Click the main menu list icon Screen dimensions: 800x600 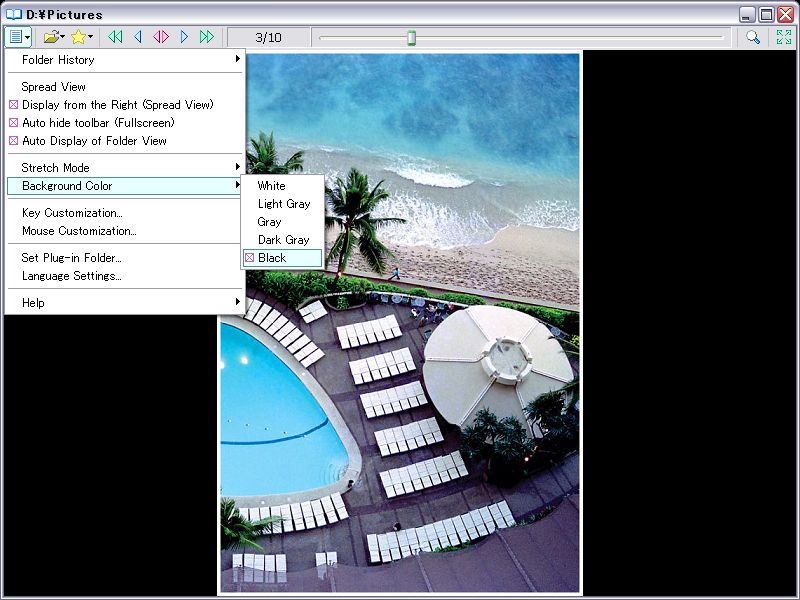click(16, 37)
